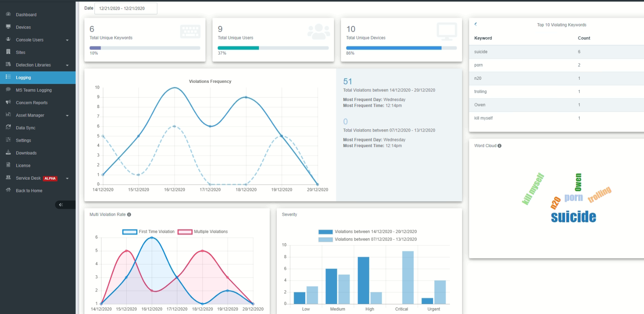Click the Settings sliders icon
The image size is (644, 314).
8,140
